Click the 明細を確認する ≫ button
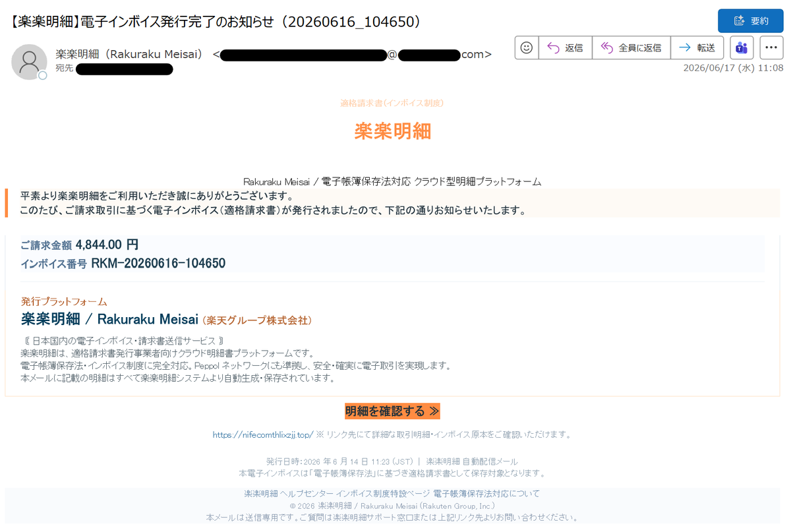The image size is (791, 532). [392, 411]
